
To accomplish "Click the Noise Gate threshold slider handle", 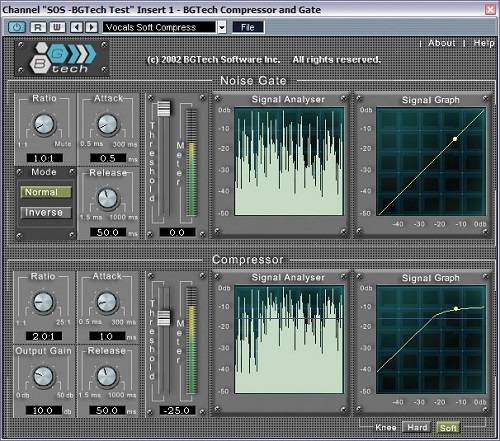I will tap(164, 108).
